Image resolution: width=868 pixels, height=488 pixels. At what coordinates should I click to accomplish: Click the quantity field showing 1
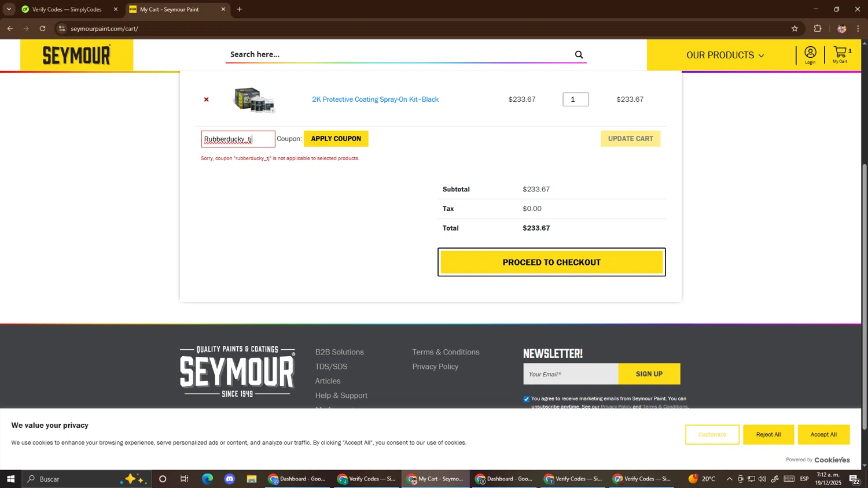coord(576,99)
